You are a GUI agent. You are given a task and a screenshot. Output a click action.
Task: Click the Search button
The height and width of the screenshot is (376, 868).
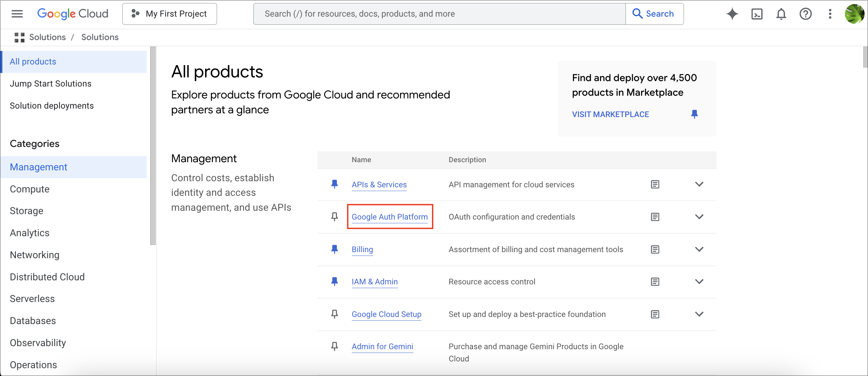[x=654, y=14]
